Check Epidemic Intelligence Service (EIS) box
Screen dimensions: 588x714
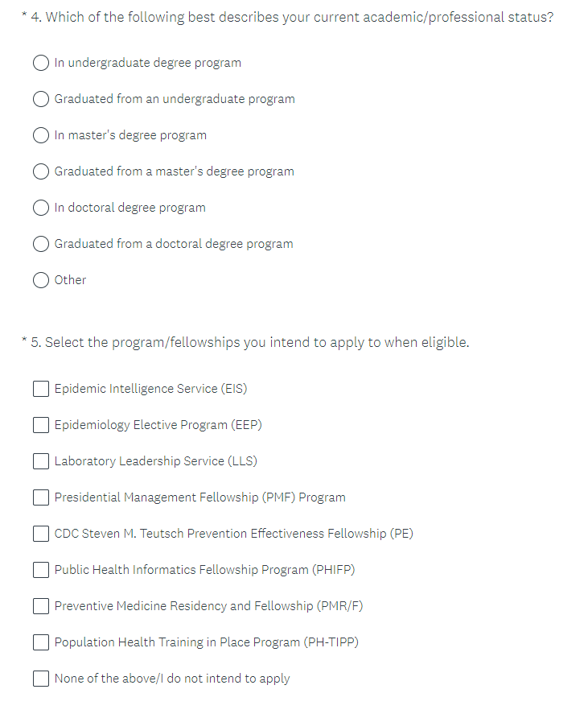coord(42,389)
